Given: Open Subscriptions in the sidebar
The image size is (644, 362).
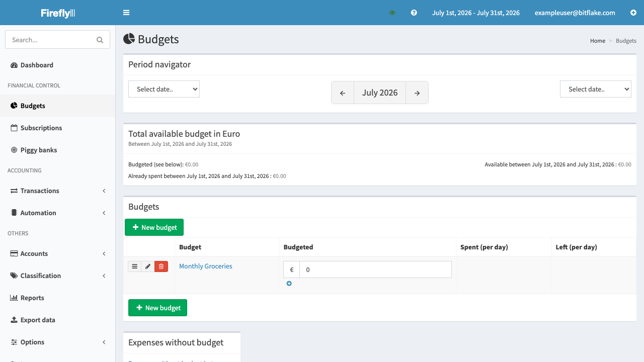Looking at the screenshot, I should pyautogui.click(x=58, y=128).
